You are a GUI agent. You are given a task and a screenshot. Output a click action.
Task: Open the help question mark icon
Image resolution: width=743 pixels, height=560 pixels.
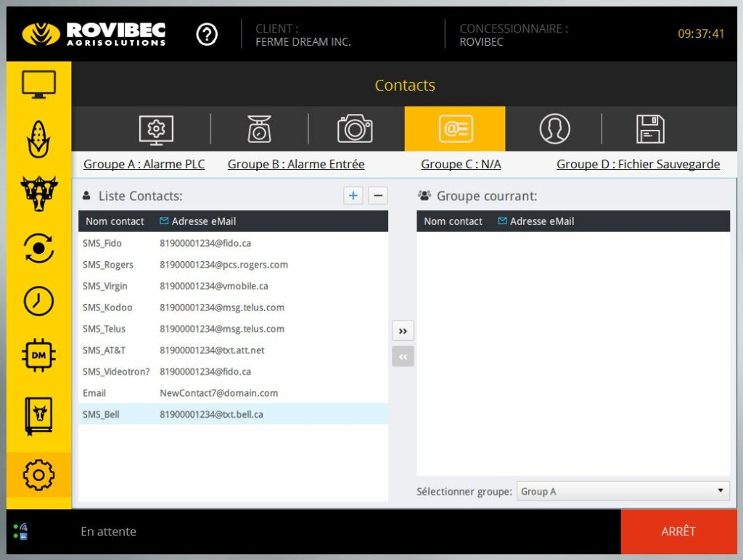[x=207, y=35]
